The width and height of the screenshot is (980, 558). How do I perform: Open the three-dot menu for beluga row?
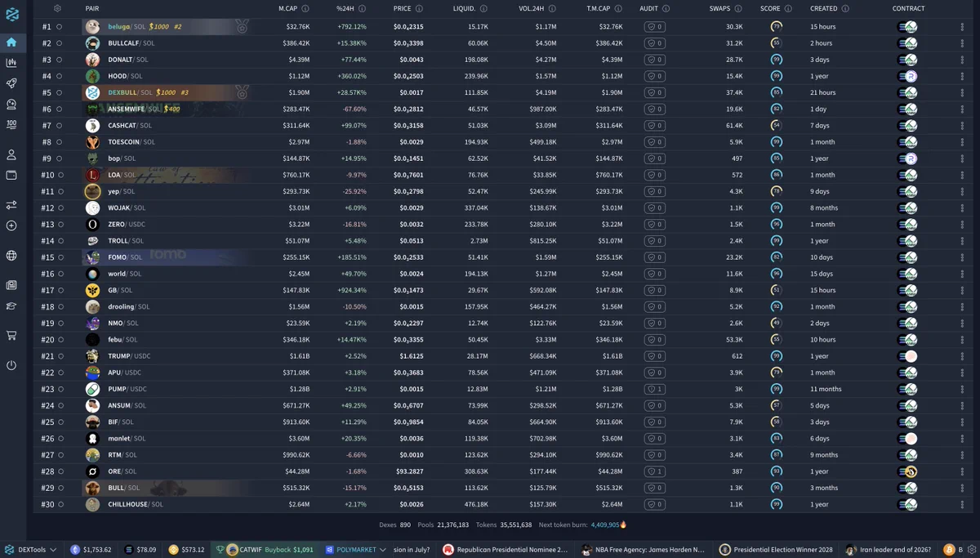[x=962, y=26]
